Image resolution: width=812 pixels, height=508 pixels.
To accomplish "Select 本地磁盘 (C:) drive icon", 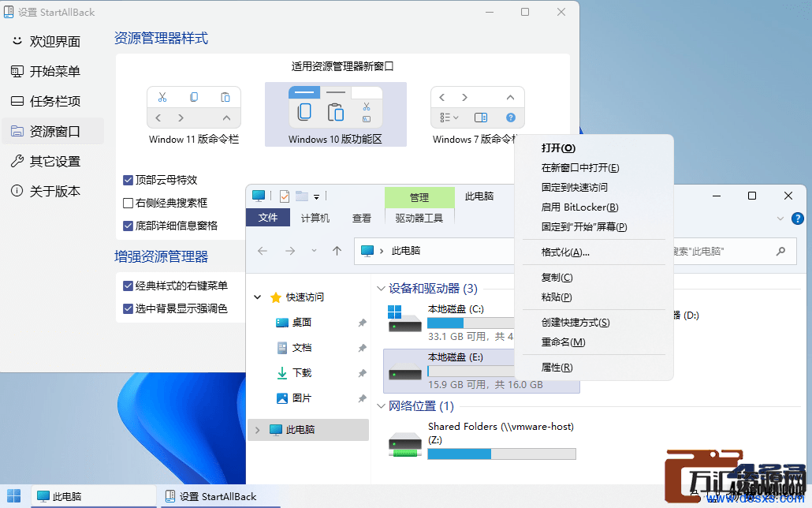I will 404,318.
